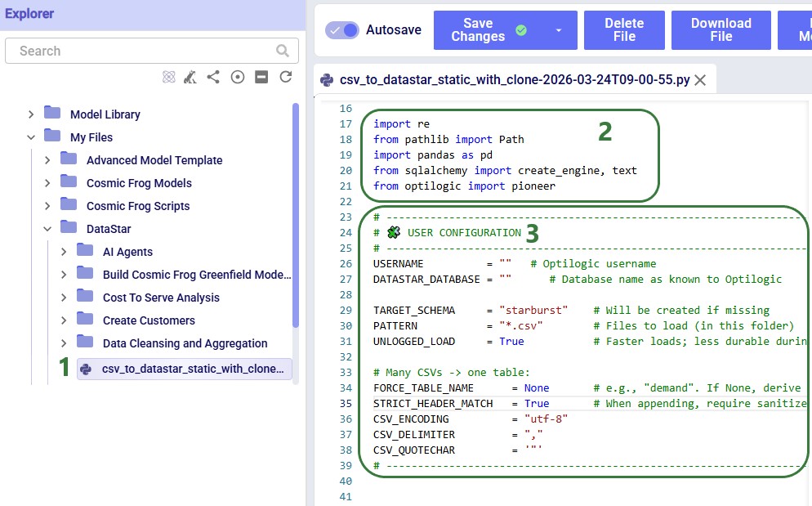The image size is (812, 506).
Task: Expand the AI Agents folder chevron
Action: pos(64,252)
